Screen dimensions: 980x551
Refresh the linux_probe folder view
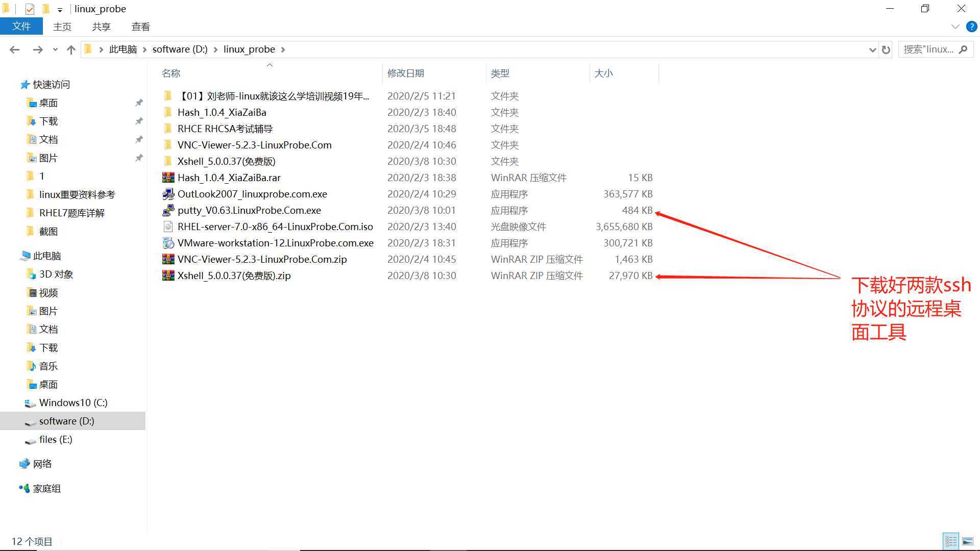coord(886,49)
